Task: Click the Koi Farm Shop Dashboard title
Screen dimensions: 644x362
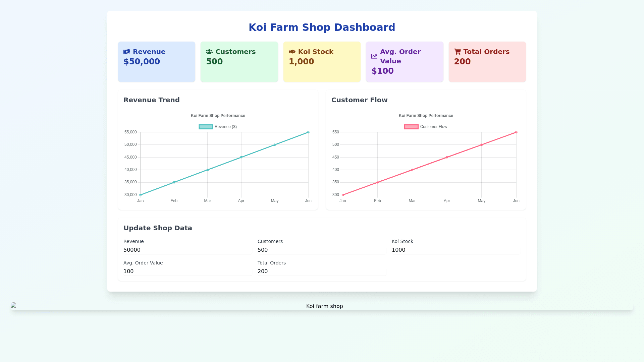Action: [x=322, y=27]
